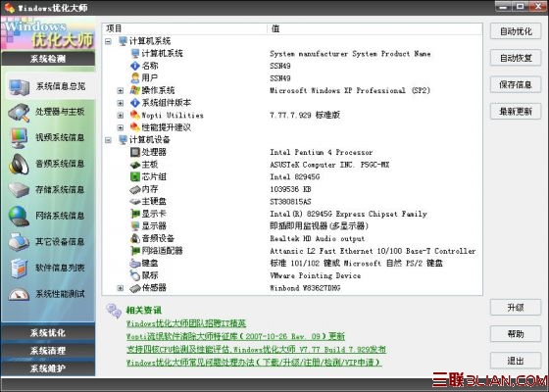
Task: Click the 操作系统 Windows flag icon
Action: [135, 90]
